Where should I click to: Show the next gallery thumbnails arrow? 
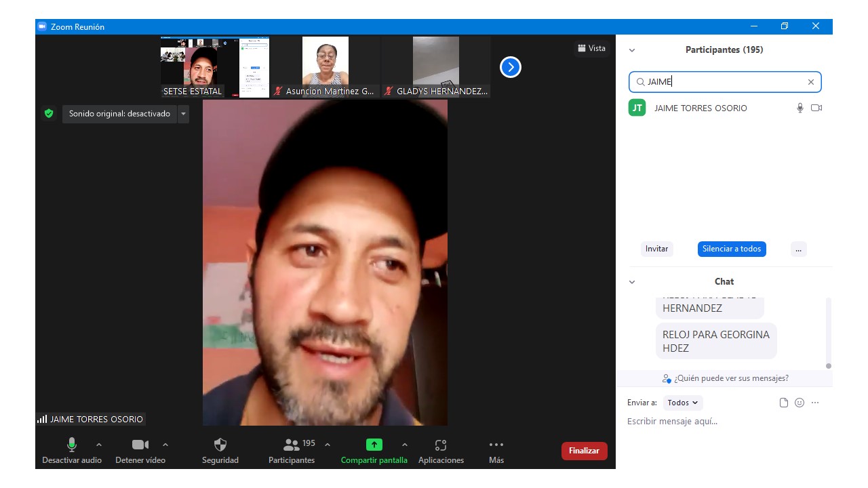click(511, 67)
